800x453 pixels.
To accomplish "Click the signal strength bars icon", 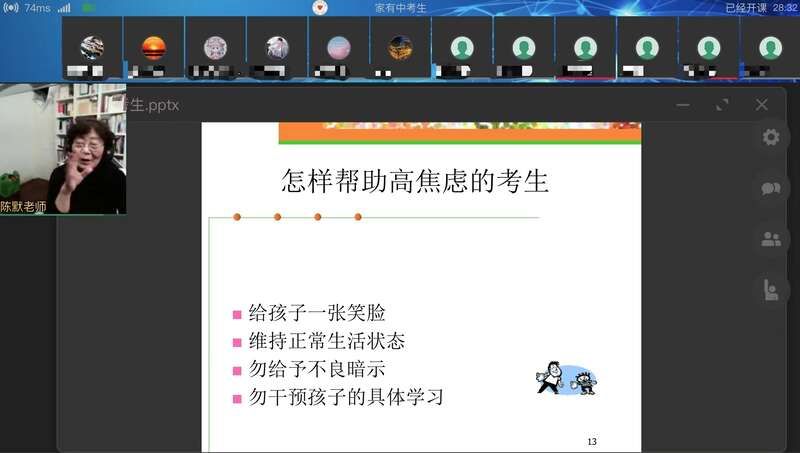I will point(64,8).
